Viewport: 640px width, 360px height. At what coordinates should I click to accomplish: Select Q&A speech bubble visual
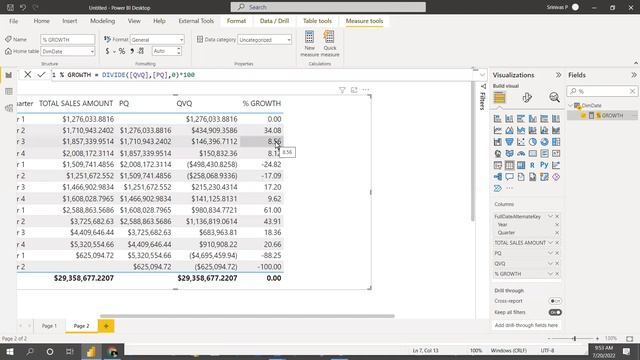[509, 177]
